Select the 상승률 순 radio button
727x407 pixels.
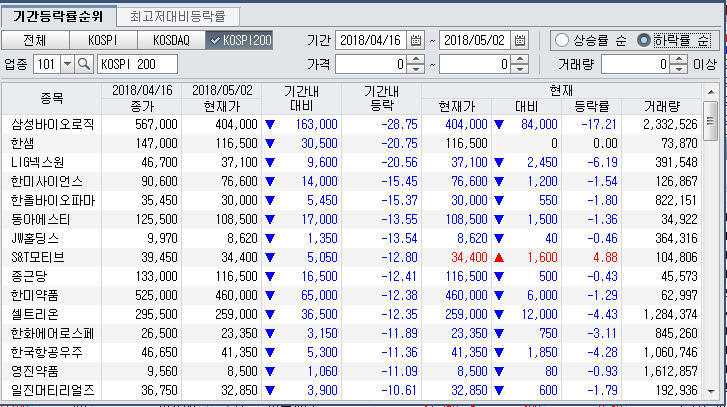[562, 41]
